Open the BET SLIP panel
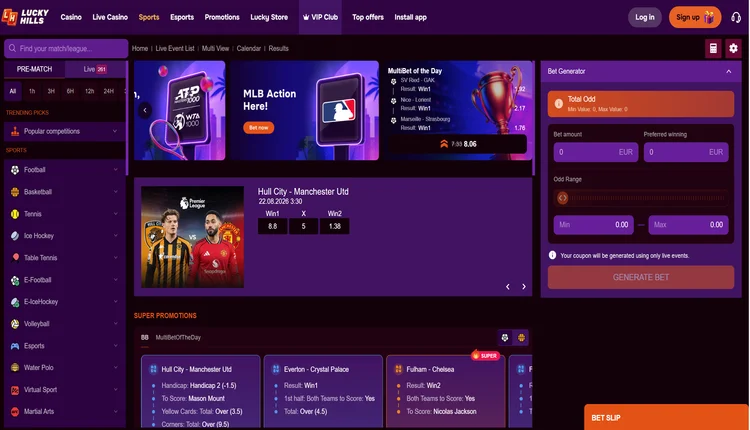 pyautogui.click(x=666, y=417)
